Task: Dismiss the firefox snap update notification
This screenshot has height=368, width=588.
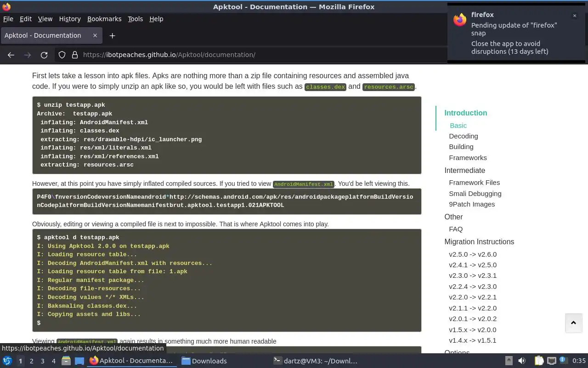Action: [574, 16]
